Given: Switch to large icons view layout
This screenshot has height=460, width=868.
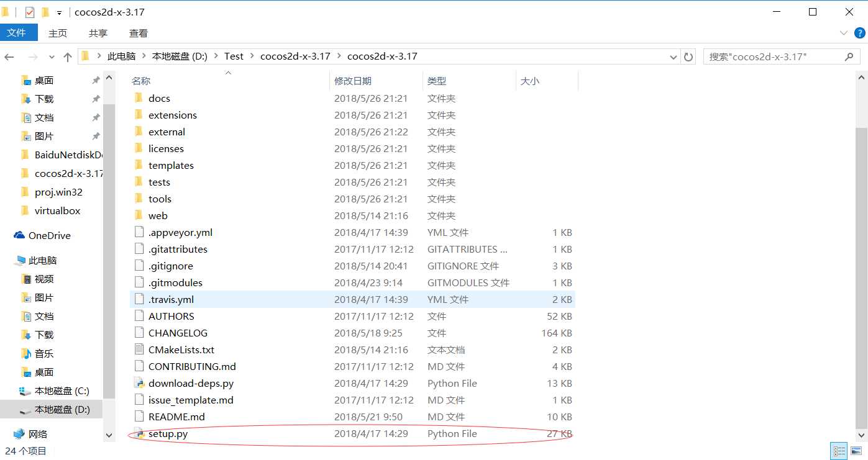Looking at the screenshot, I should 856,451.
